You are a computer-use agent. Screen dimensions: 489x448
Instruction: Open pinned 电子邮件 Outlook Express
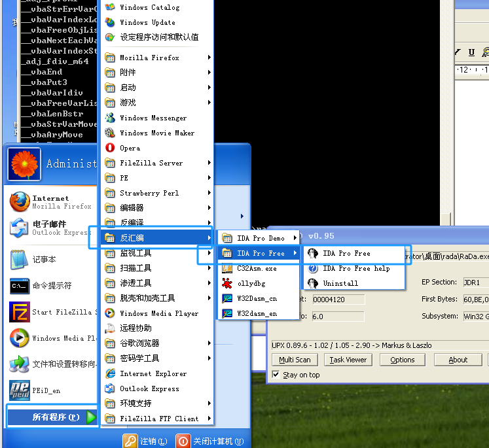[x=52, y=228]
